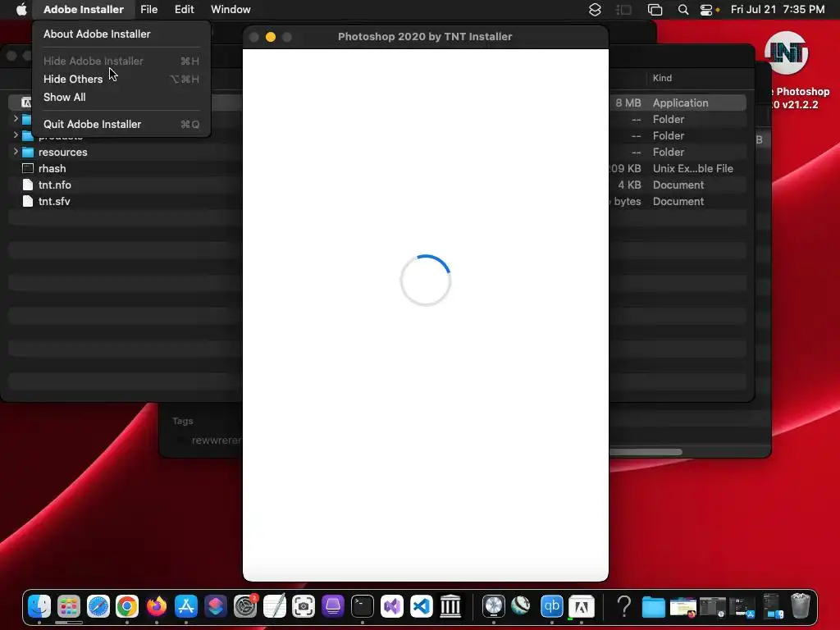The height and width of the screenshot is (630, 840).
Task: Select tnt.nfo document in Finder
Action: click(x=55, y=185)
